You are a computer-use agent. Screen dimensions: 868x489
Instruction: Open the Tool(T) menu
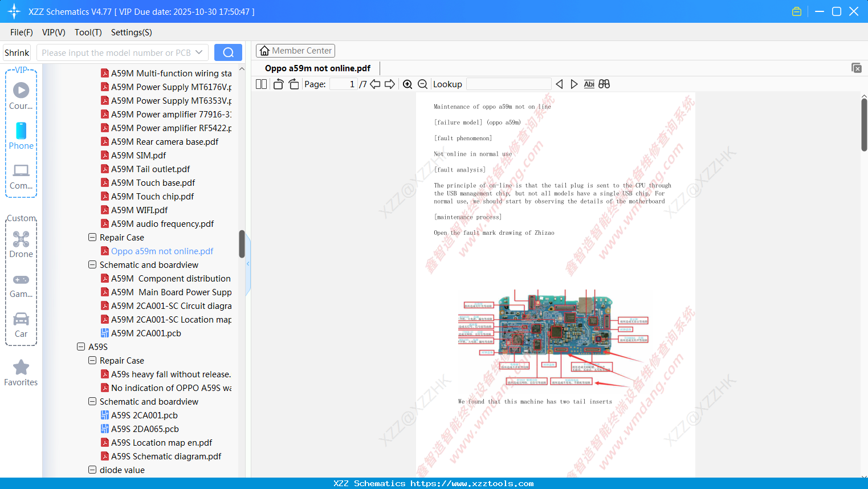88,32
